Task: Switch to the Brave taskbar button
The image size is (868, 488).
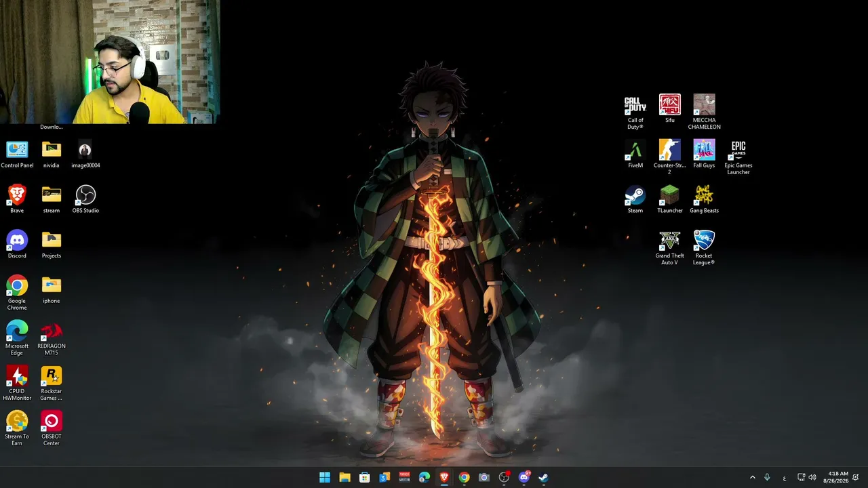Action: [444, 477]
